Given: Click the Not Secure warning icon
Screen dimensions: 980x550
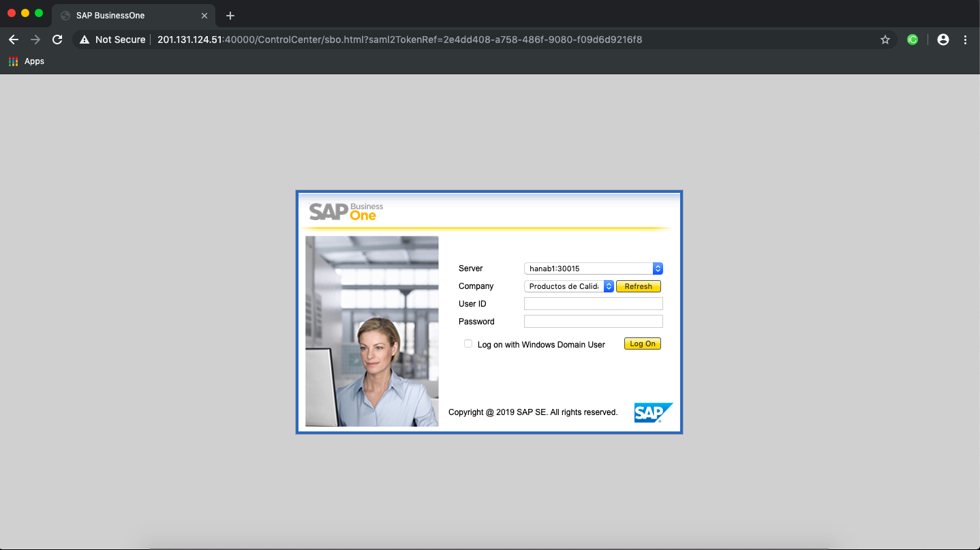Looking at the screenshot, I should [85, 40].
